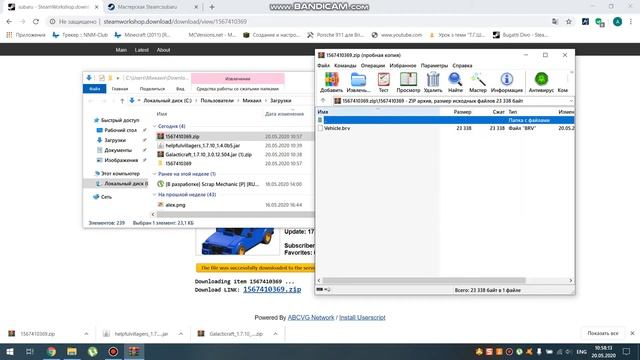Open the Избранное menu in WinRAR
This screenshot has height=360, width=640.
point(403,65)
